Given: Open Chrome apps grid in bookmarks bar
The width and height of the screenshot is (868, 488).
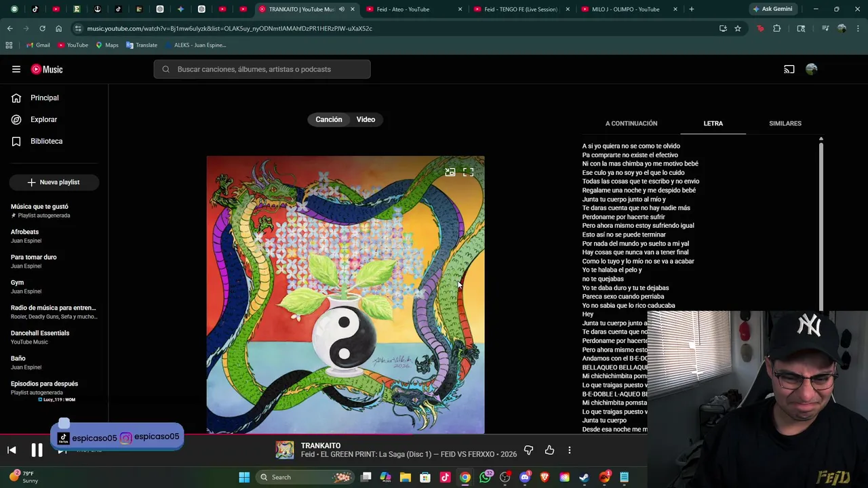Looking at the screenshot, I should pyautogui.click(x=9, y=45).
